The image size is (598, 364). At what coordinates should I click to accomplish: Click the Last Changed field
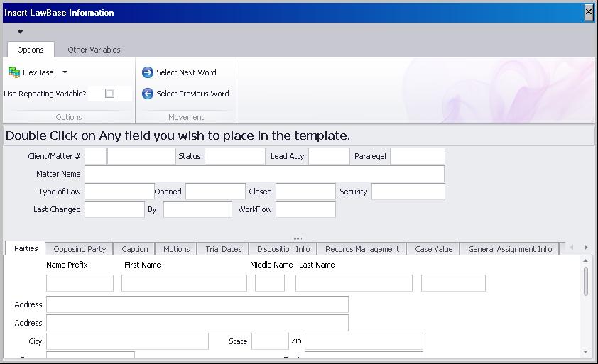114,209
